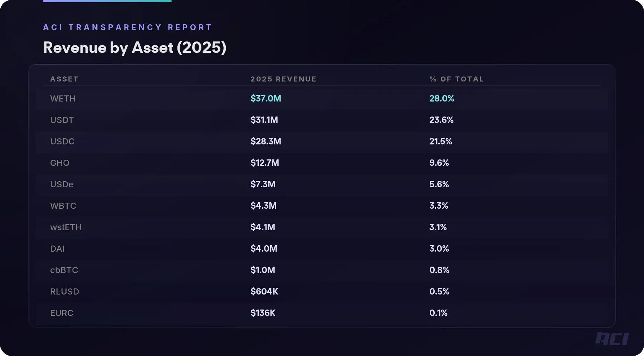The width and height of the screenshot is (644, 356).
Task: Click the wstETH asset label
Action: pyautogui.click(x=66, y=227)
